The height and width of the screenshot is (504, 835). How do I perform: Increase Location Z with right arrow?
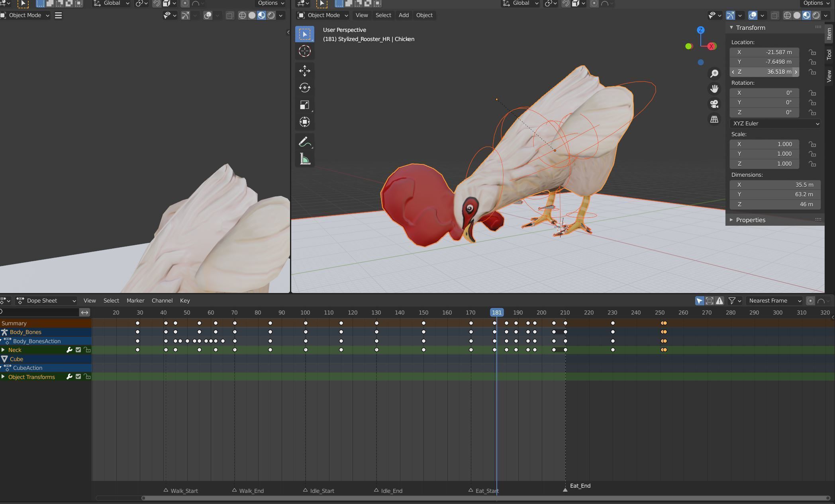(796, 72)
